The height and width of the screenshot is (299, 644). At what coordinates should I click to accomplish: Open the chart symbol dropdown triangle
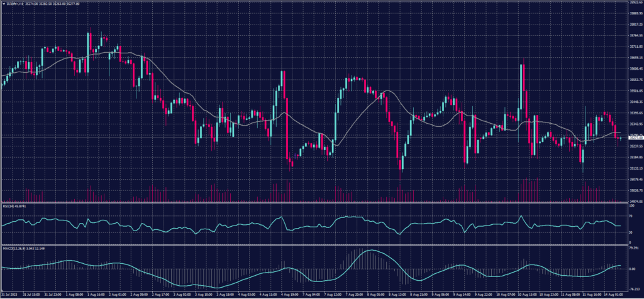[x=3, y=3]
